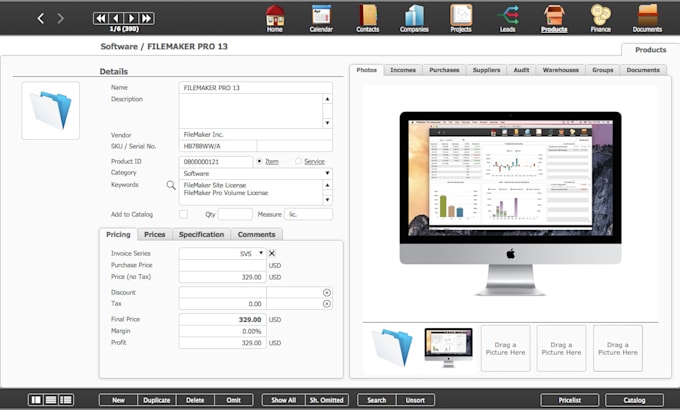Go to the next record

[x=131, y=18]
